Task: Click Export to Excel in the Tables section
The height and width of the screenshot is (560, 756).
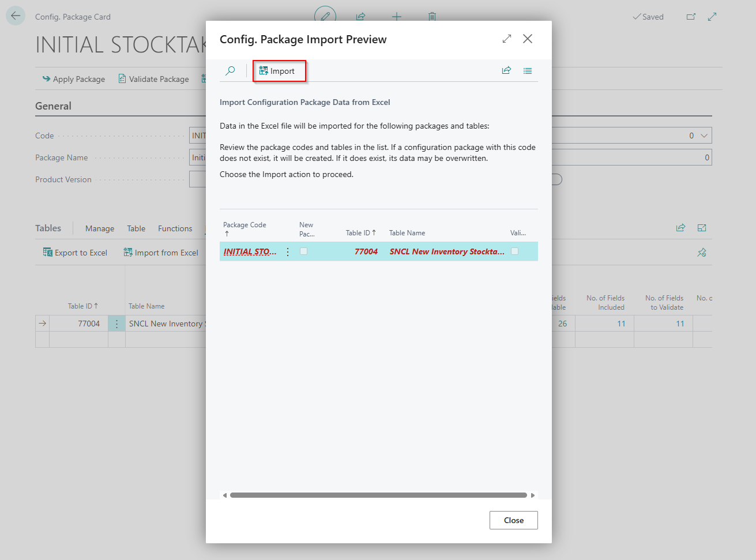Action: [x=75, y=253]
